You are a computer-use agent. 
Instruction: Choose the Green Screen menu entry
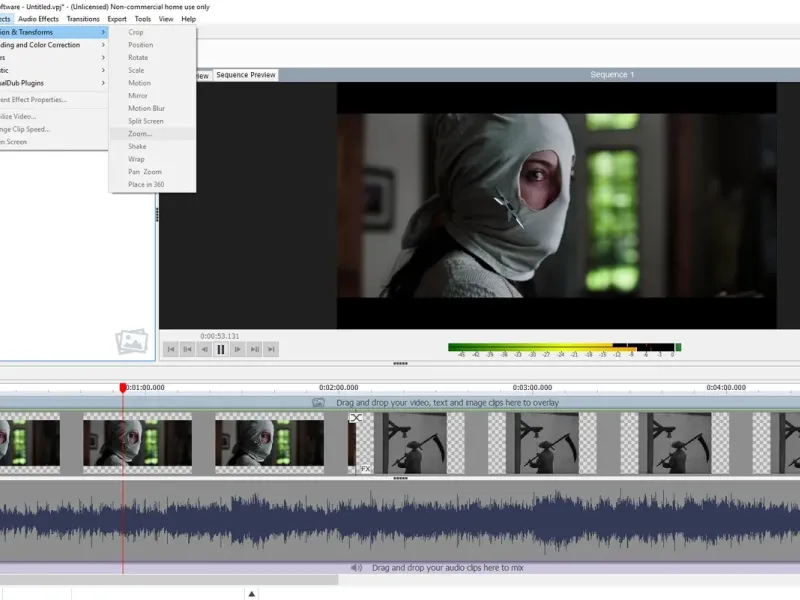pos(54,142)
